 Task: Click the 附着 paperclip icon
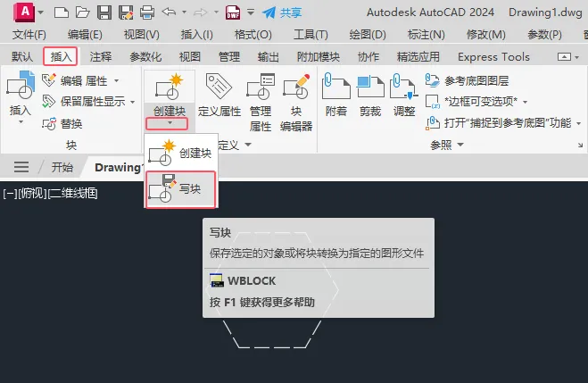click(x=335, y=86)
